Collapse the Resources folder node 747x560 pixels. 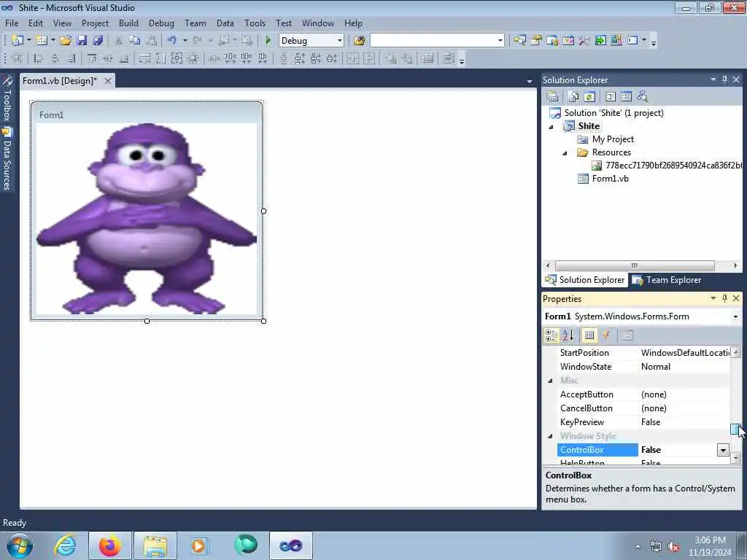point(565,153)
